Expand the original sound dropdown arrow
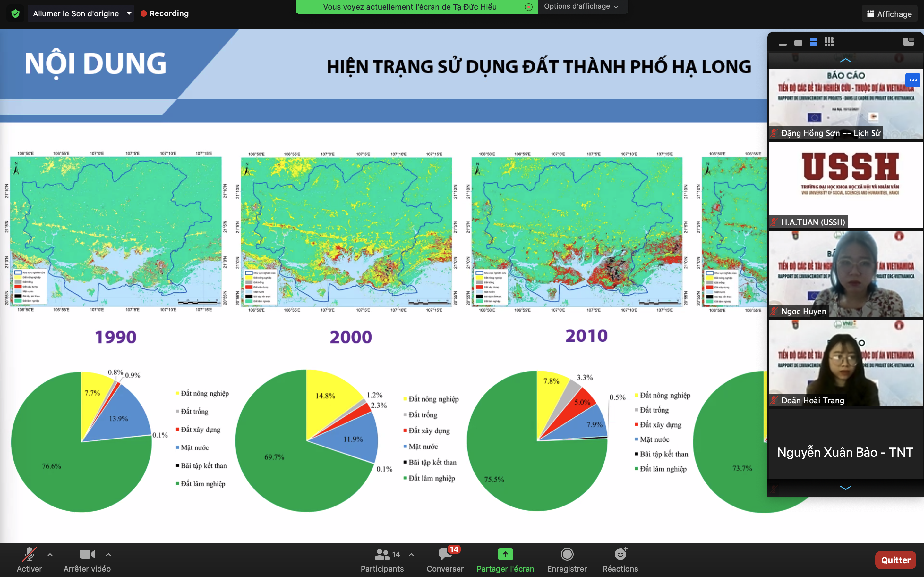 129,14
